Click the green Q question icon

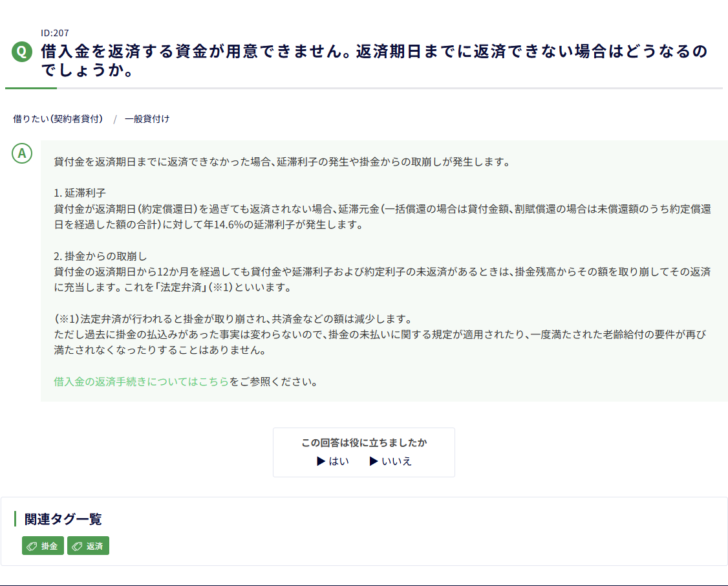pos(22,52)
